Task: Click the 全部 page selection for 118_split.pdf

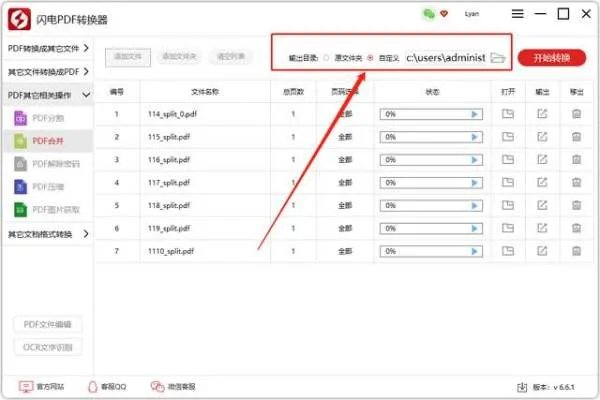Action: click(x=345, y=205)
